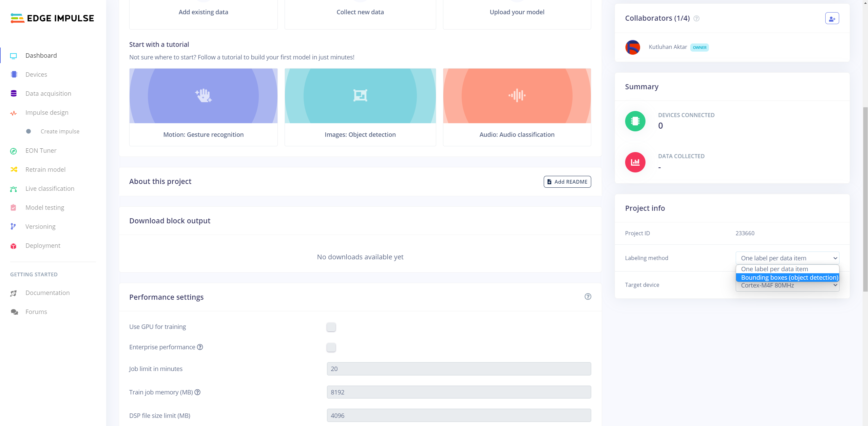Click the Devices connected green chip icon
868x426 pixels.
click(x=635, y=121)
